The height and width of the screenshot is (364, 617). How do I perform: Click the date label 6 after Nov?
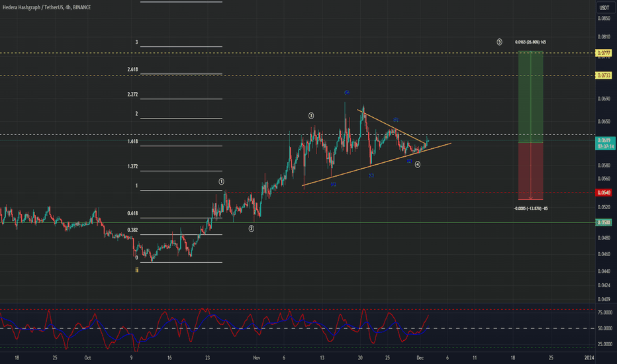click(x=284, y=357)
